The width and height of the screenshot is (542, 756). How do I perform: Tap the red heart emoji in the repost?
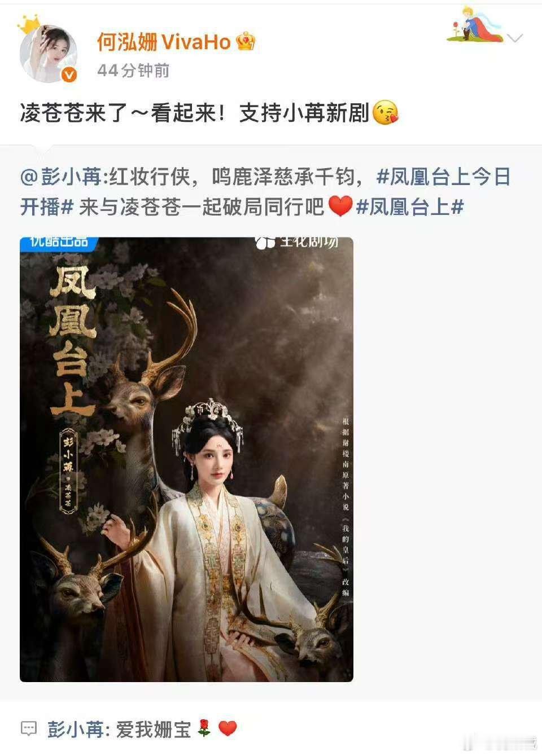click(340, 206)
